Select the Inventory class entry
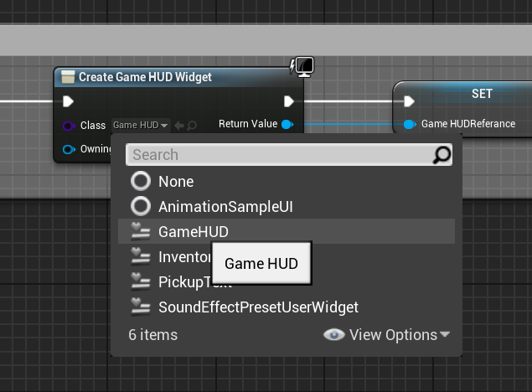This screenshot has width=532, height=392. tap(287, 256)
